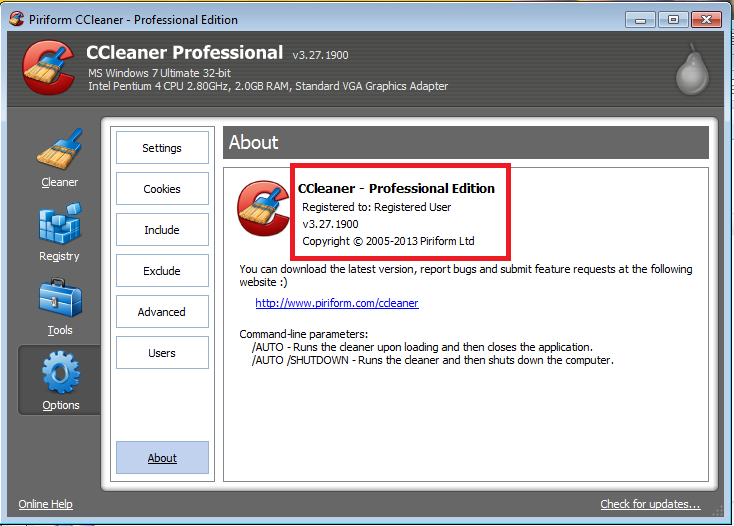Image resolution: width=734 pixels, height=526 pixels.
Task: Open the Tools toolbox icon
Action: [x=60, y=298]
